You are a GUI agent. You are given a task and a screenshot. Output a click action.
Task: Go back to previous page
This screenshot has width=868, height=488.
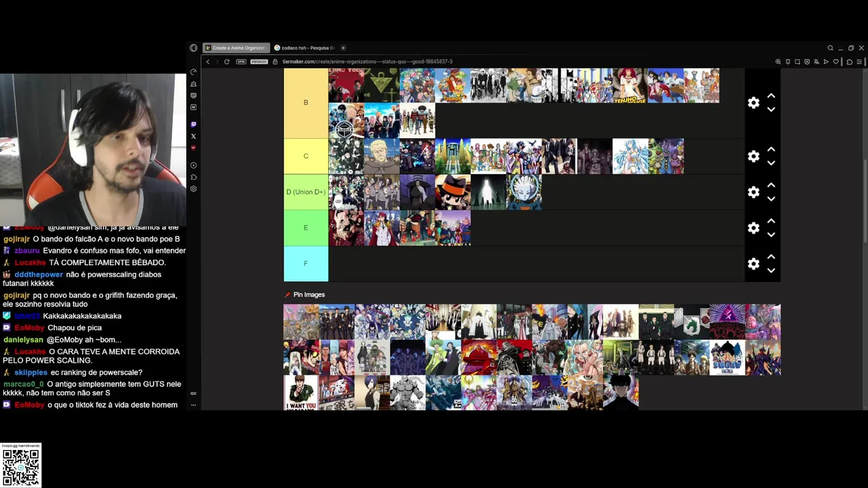click(208, 62)
